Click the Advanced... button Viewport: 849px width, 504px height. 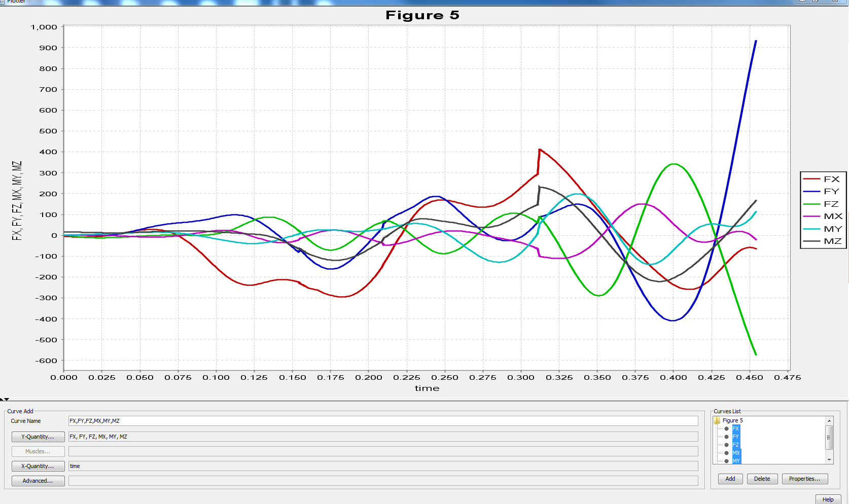click(38, 481)
